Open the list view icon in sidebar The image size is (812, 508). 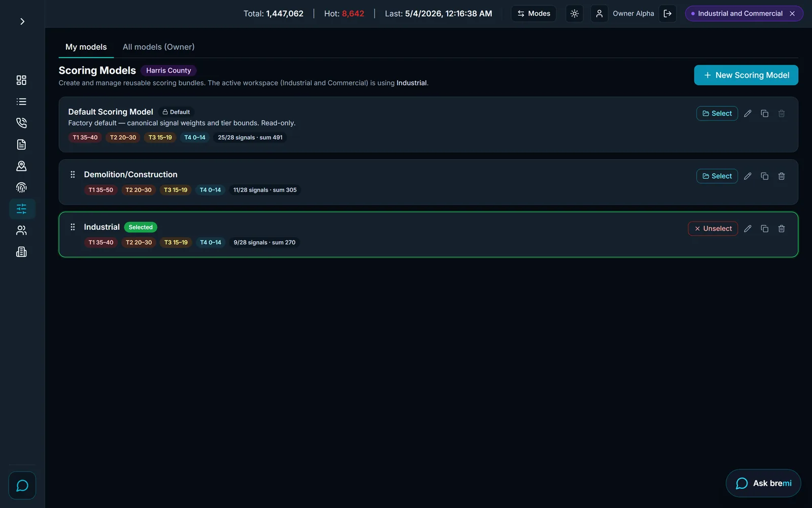pos(21,102)
